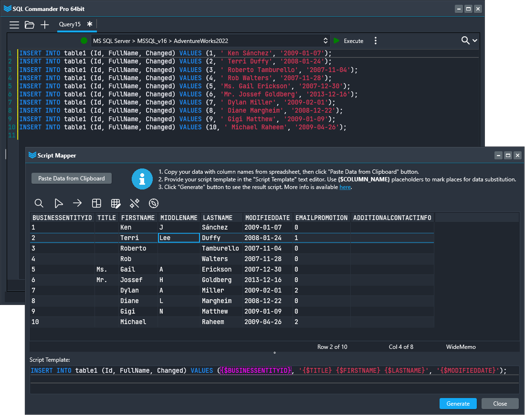Click the edit table icon in Script Mapper
The width and height of the screenshot is (525, 420).
[x=115, y=203]
